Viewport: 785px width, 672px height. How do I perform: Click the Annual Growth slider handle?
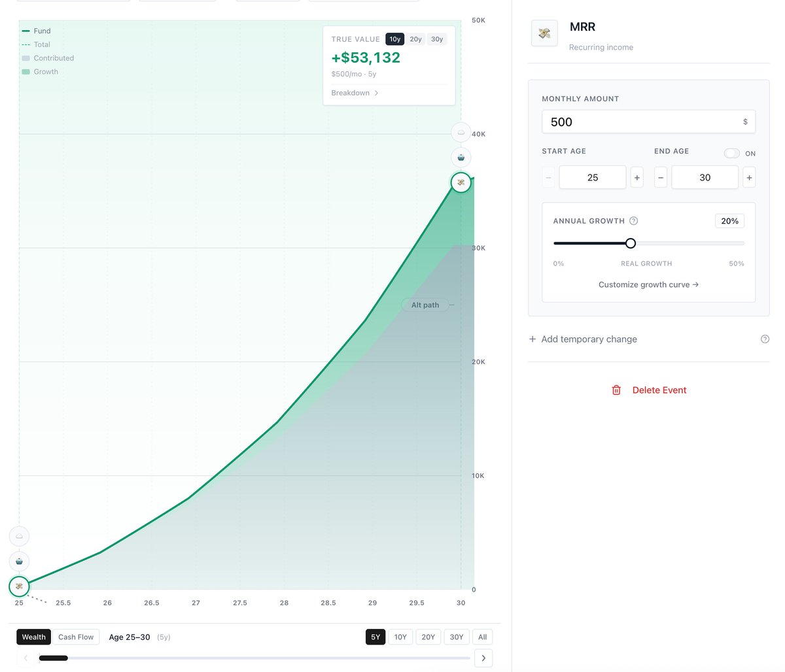[x=631, y=243]
